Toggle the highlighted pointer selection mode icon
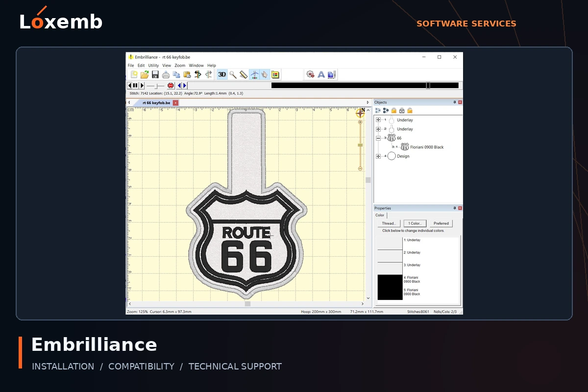Viewport: 588px width, 392px height. pos(265,74)
